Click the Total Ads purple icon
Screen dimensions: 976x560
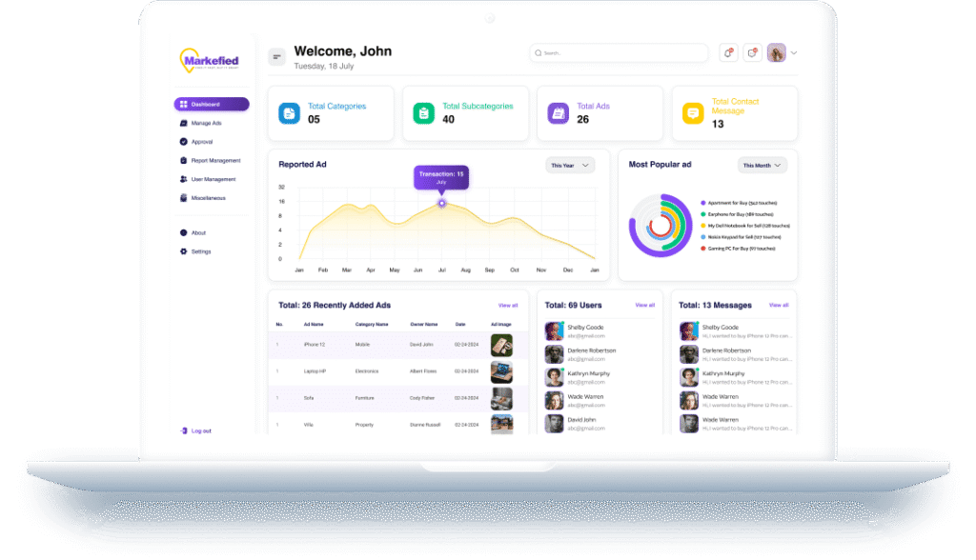pos(558,113)
